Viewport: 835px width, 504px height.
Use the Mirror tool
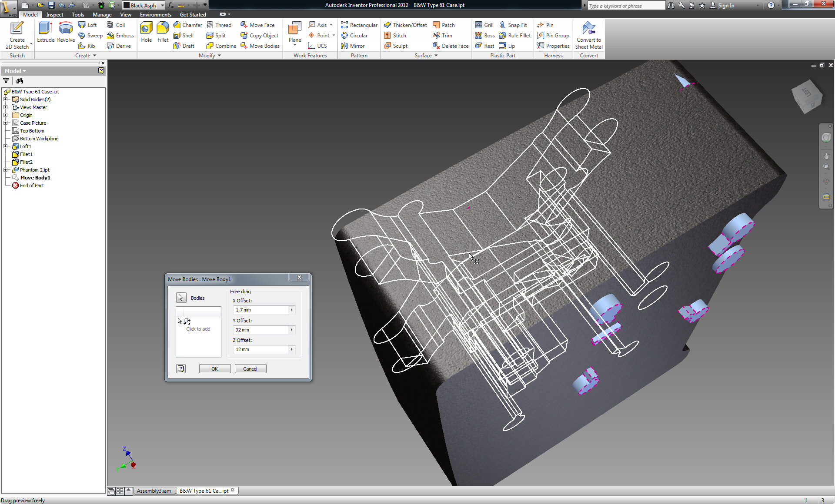[353, 46]
